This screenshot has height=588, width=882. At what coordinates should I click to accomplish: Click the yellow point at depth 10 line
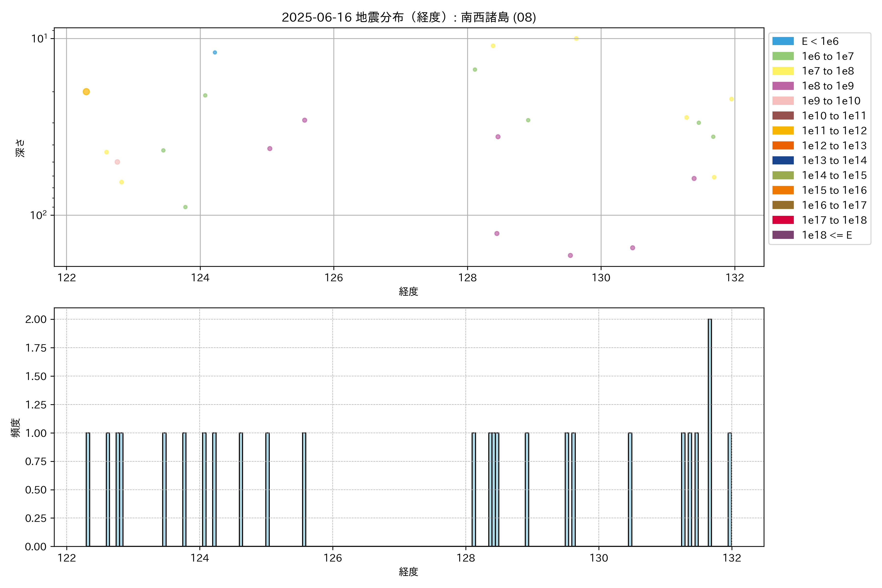(576, 38)
